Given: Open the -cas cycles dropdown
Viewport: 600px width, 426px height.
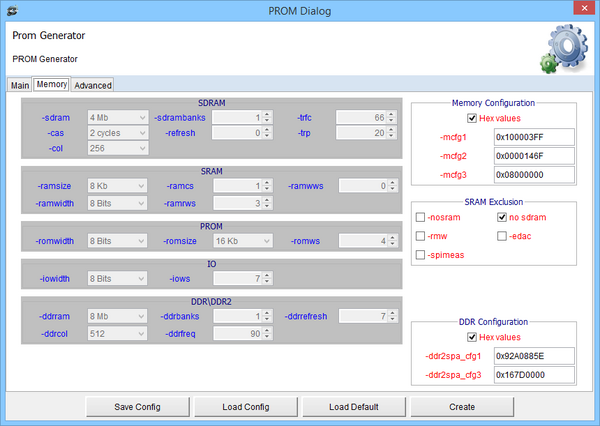Looking at the screenshot, I should [118, 133].
